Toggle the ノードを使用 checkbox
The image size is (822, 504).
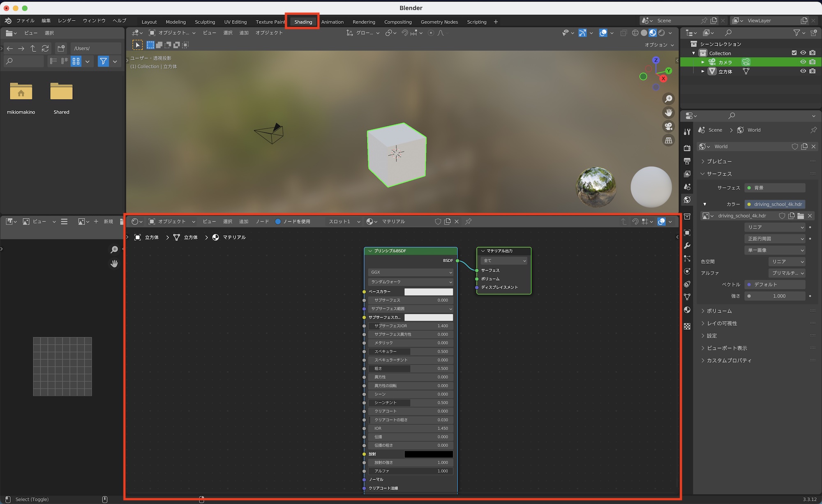coord(278,221)
